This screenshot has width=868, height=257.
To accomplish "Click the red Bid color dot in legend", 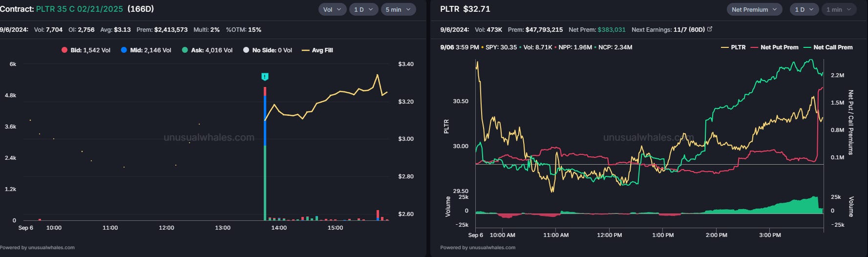I will pos(64,50).
